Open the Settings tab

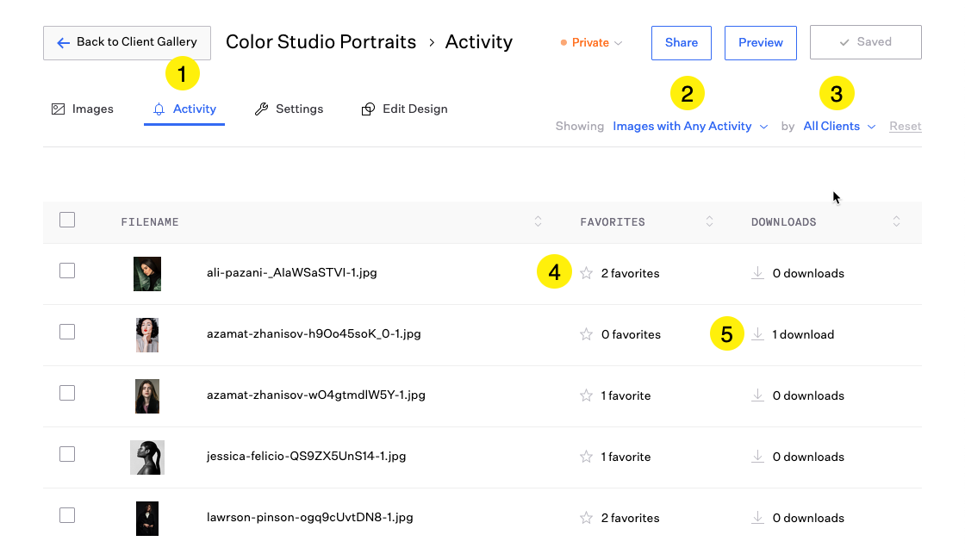pos(289,109)
